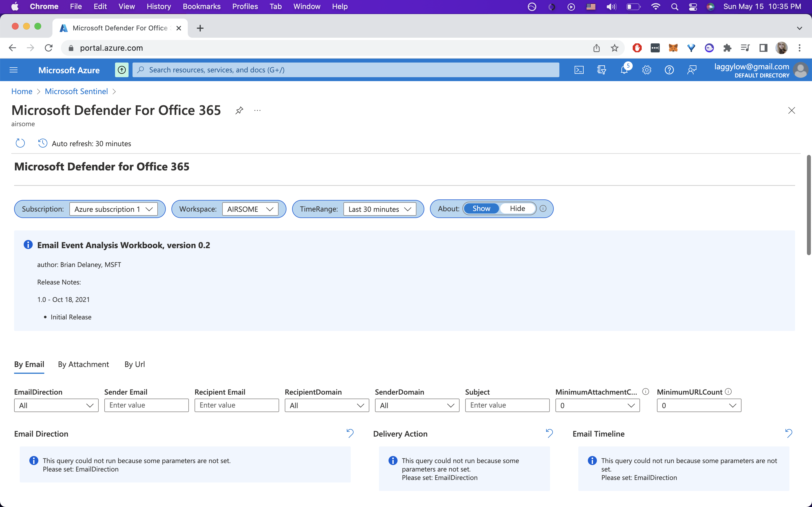Undo the Email Direction tile selection
The width and height of the screenshot is (812, 507).
350,433
